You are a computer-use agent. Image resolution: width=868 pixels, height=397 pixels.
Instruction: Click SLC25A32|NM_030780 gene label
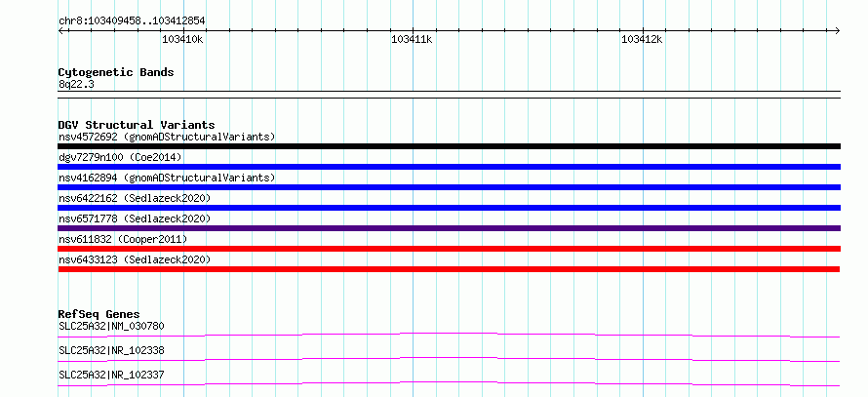point(111,326)
